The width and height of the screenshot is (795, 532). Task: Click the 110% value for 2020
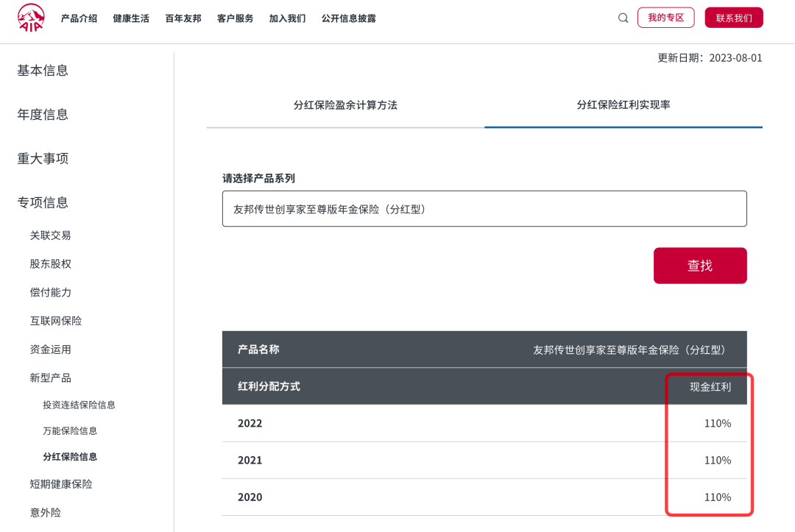pyautogui.click(x=718, y=497)
